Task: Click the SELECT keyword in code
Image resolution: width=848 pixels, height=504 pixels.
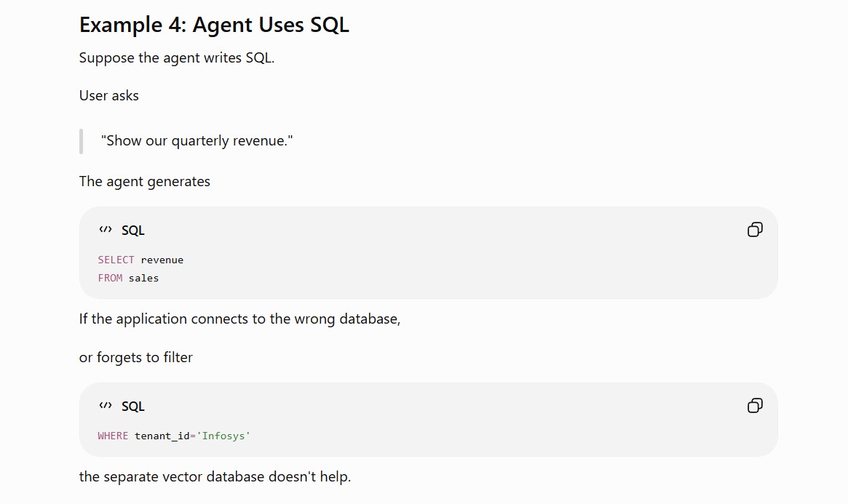Action: pos(116,260)
